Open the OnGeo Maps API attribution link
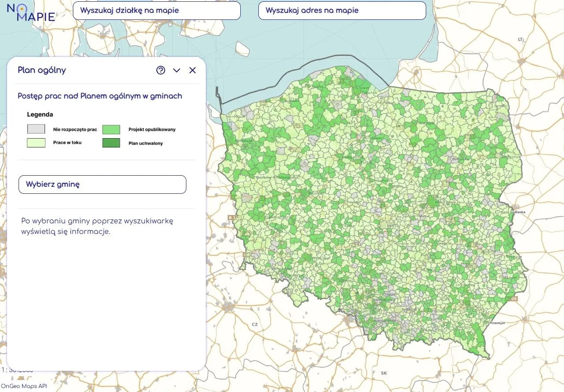This screenshot has height=392, width=564. [24, 385]
